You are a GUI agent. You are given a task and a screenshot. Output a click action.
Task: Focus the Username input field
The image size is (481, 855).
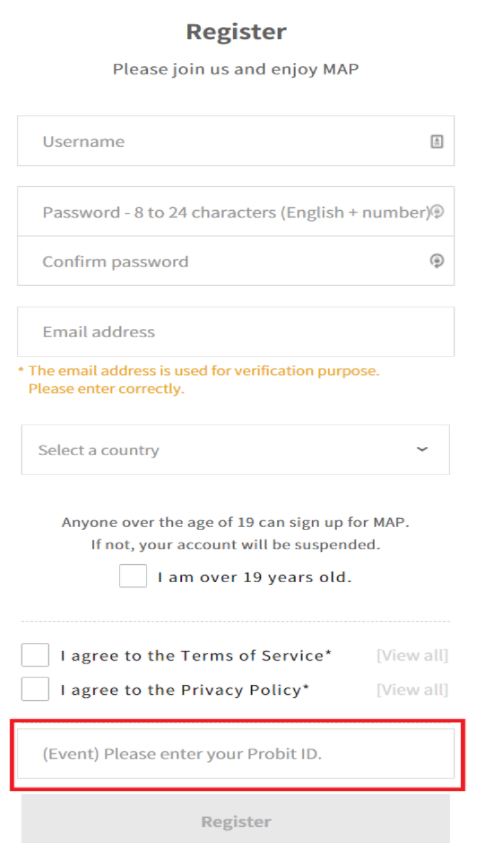[x=236, y=141]
